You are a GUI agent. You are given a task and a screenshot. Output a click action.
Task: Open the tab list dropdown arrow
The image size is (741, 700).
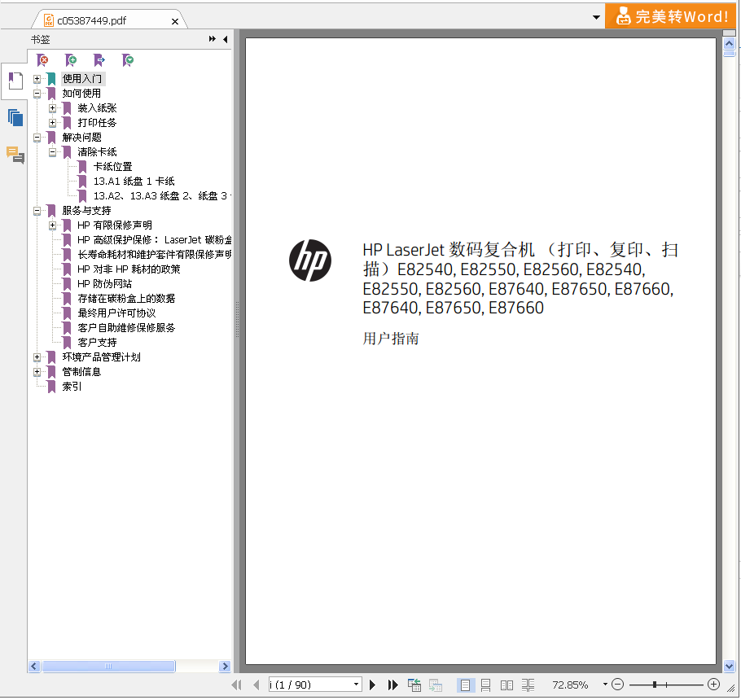point(596,17)
